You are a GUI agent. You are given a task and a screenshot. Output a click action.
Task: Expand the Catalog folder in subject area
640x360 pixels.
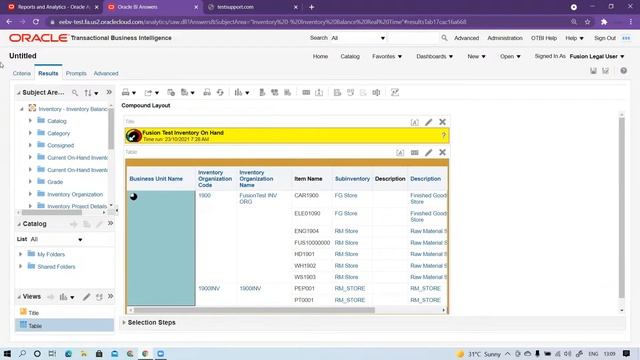[30, 121]
